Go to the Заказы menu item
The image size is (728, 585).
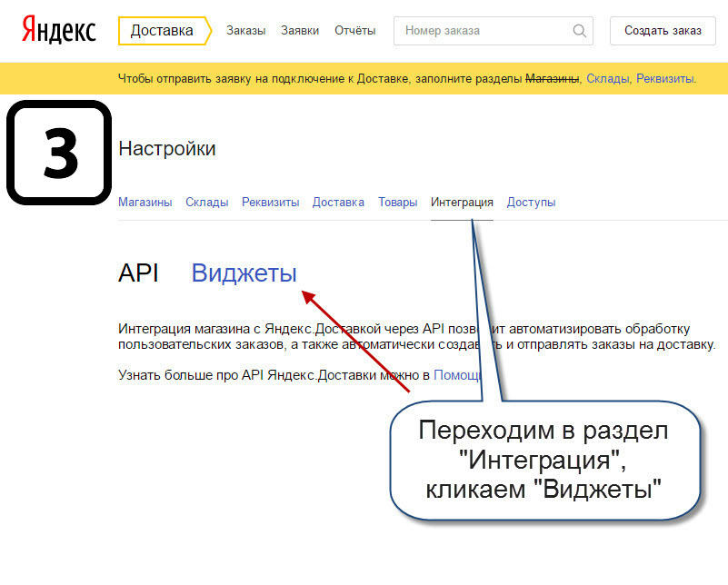pyautogui.click(x=245, y=31)
